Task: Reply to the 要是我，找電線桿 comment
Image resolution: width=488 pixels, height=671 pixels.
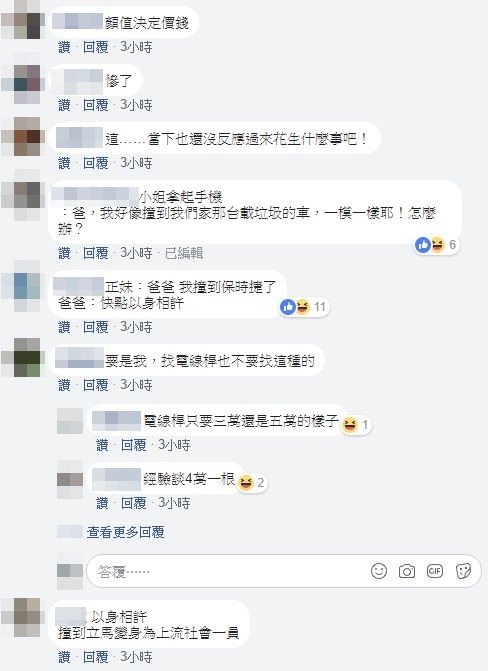Action: (x=95, y=385)
